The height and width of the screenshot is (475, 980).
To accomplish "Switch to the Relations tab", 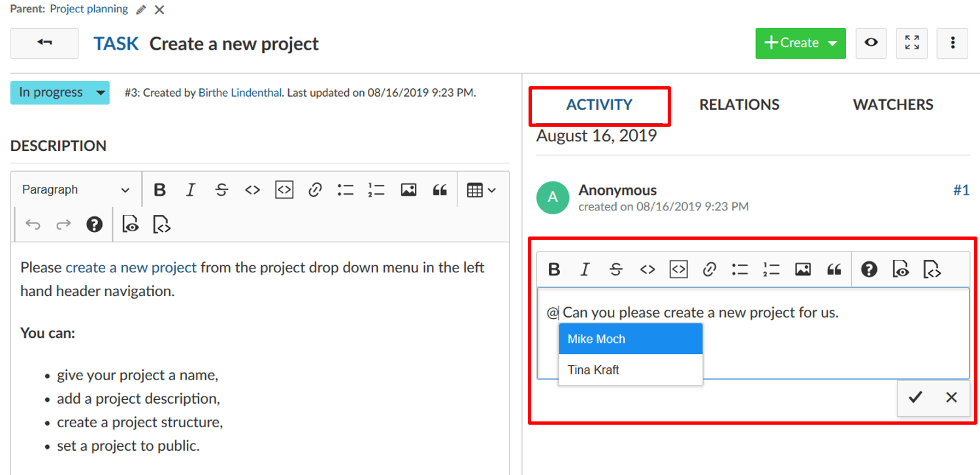I will click(x=739, y=105).
